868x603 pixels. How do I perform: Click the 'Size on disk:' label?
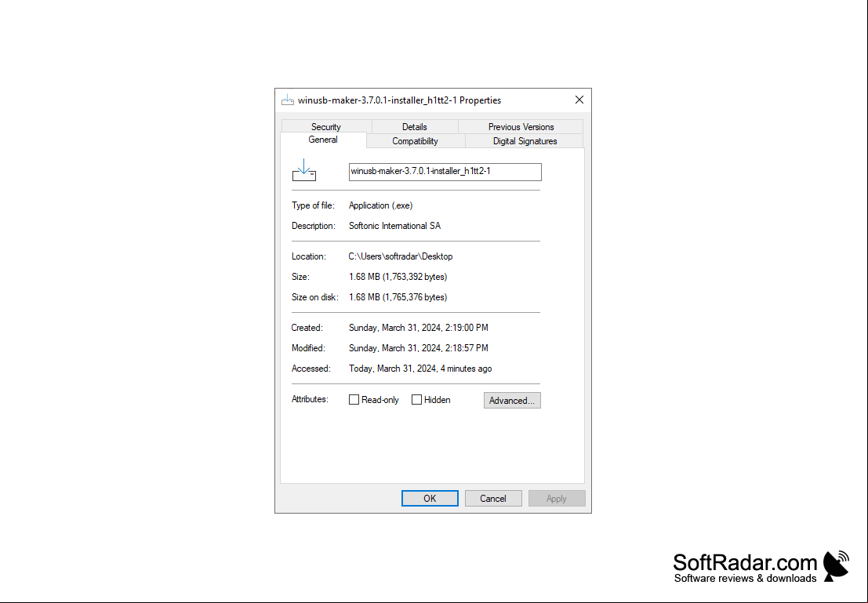pyautogui.click(x=315, y=297)
